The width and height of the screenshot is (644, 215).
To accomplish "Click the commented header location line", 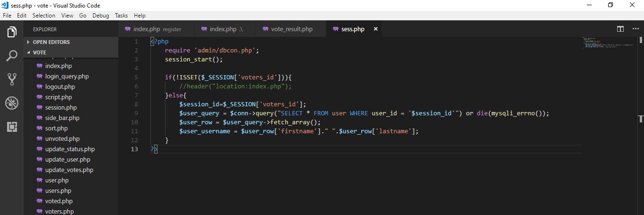I will [x=236, y=86].
